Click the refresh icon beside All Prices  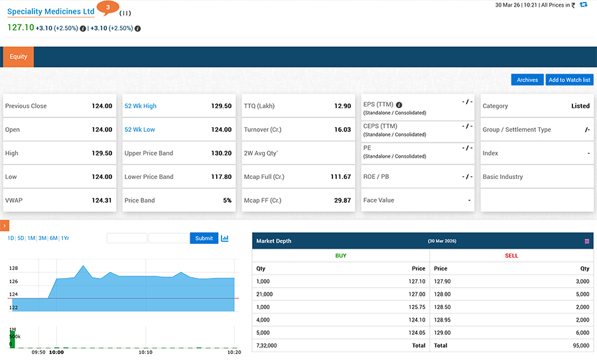[583, 5]
